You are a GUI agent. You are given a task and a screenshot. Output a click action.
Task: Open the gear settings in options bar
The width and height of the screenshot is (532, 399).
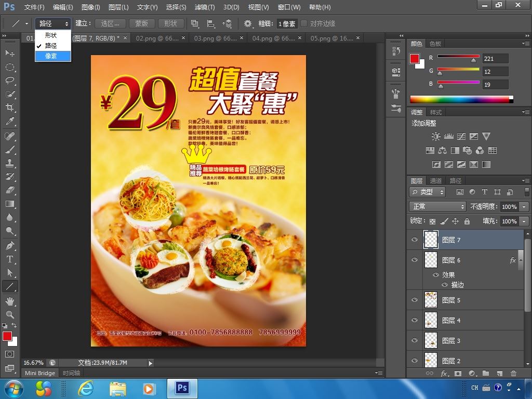click(248, 23)
